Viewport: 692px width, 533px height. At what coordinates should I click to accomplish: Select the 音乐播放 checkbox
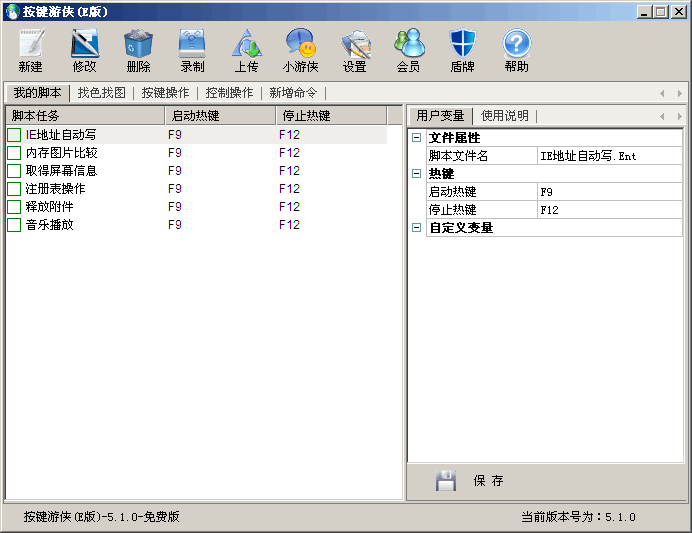point(14,225)
